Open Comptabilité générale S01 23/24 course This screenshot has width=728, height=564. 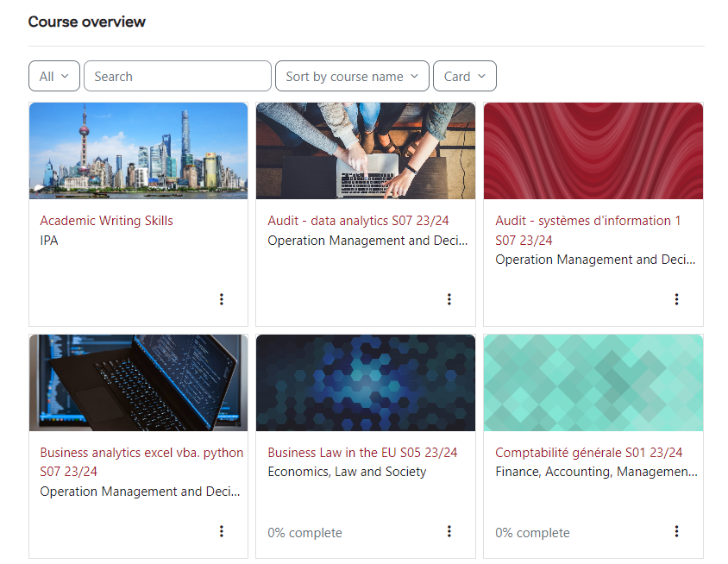pos(589,453)
